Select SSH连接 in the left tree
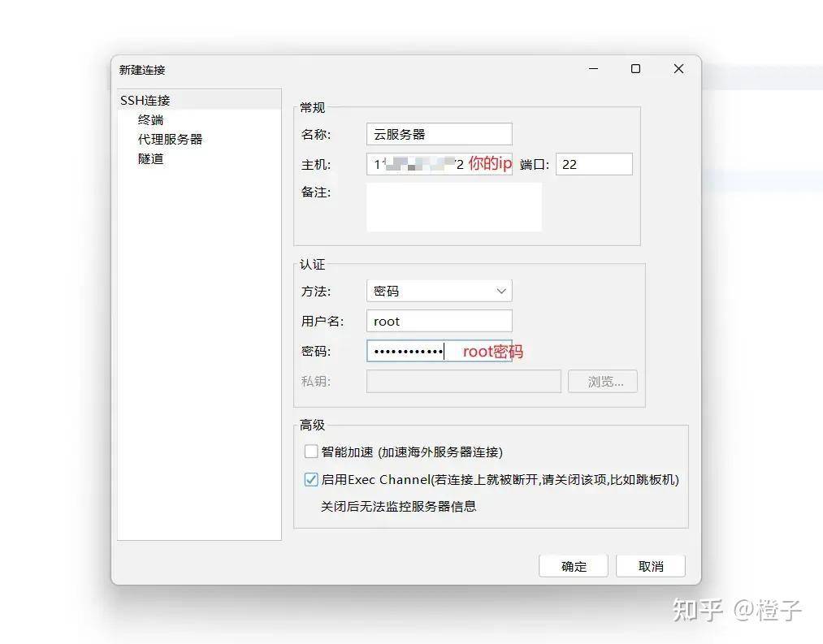This screenshot has height=644, width=823. (x=199, y=100)
